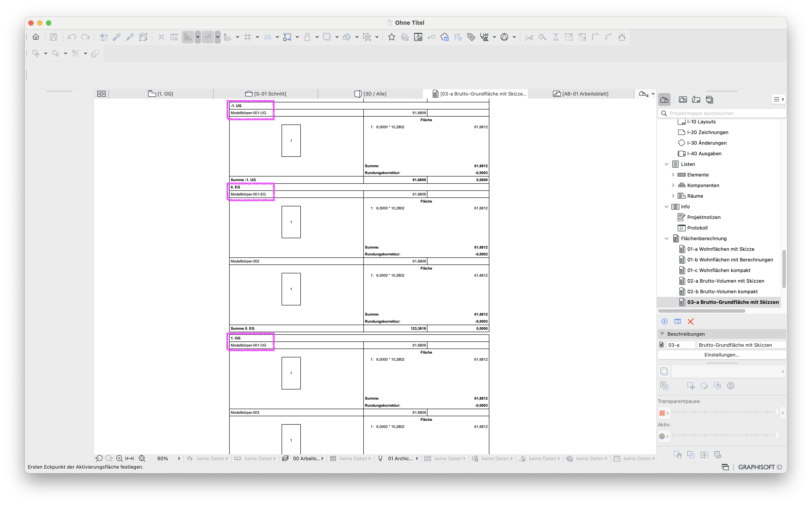Toggle the blue grid plane icon in the toolbar
Screen dimensions: 812x506
(268, 37)
